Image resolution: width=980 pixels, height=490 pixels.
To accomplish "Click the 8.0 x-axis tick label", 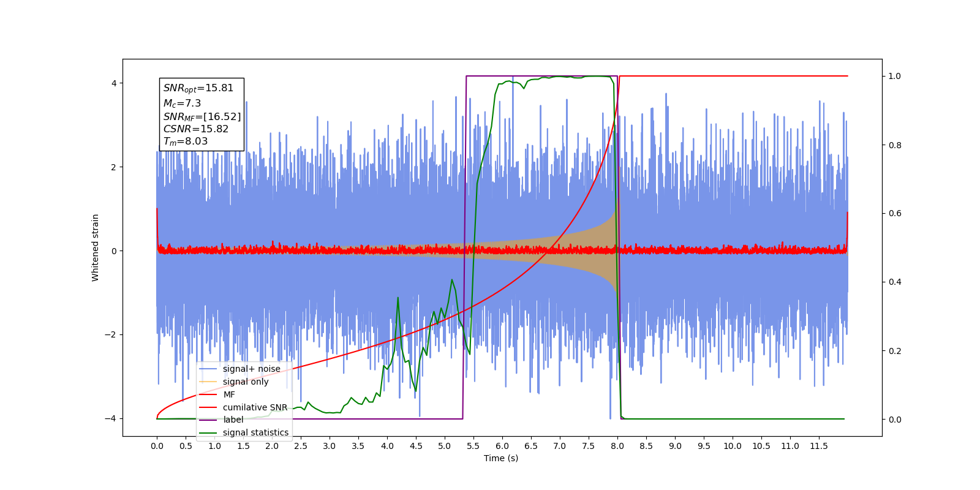I will click(x=617, y=446).
